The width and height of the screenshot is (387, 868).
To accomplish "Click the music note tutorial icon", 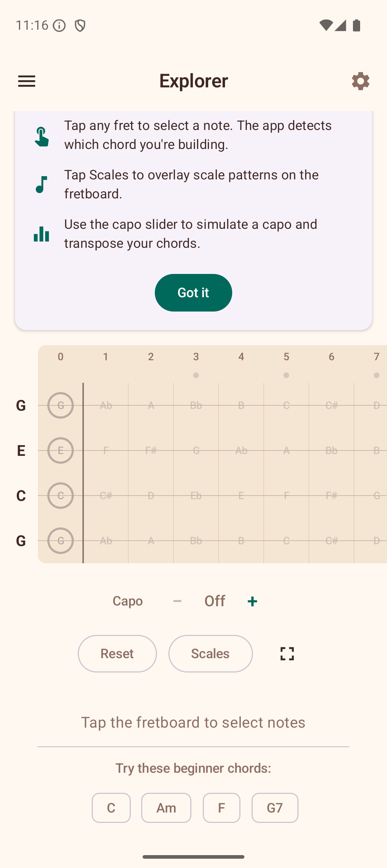I will (41, 184).
